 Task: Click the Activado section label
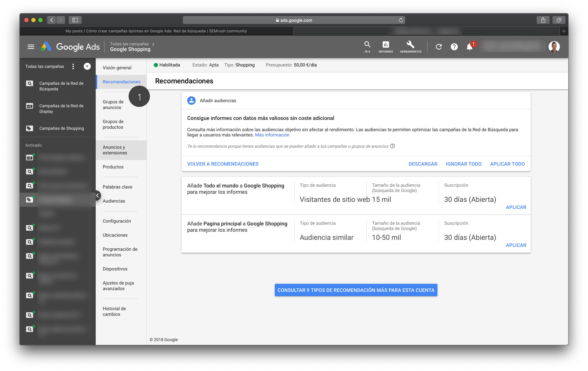point(33,145)
